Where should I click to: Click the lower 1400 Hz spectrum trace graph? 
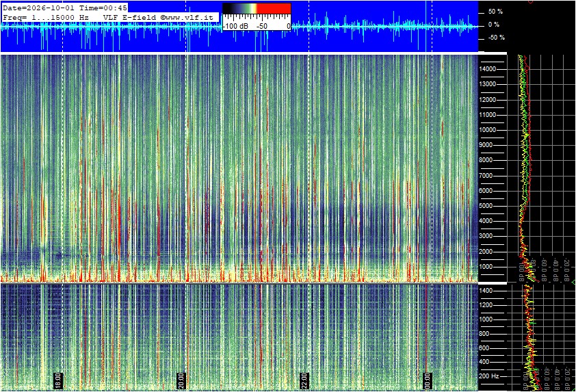point(542,337)
